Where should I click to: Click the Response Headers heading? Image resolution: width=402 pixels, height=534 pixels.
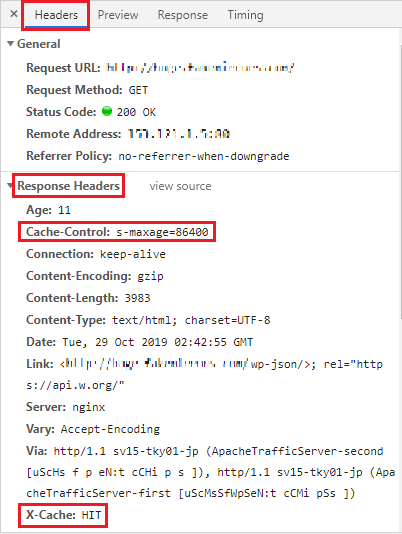(68, 186)
